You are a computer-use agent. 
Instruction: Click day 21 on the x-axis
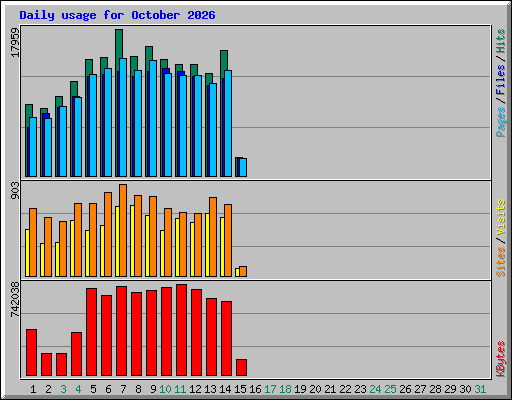pos(330,389)
